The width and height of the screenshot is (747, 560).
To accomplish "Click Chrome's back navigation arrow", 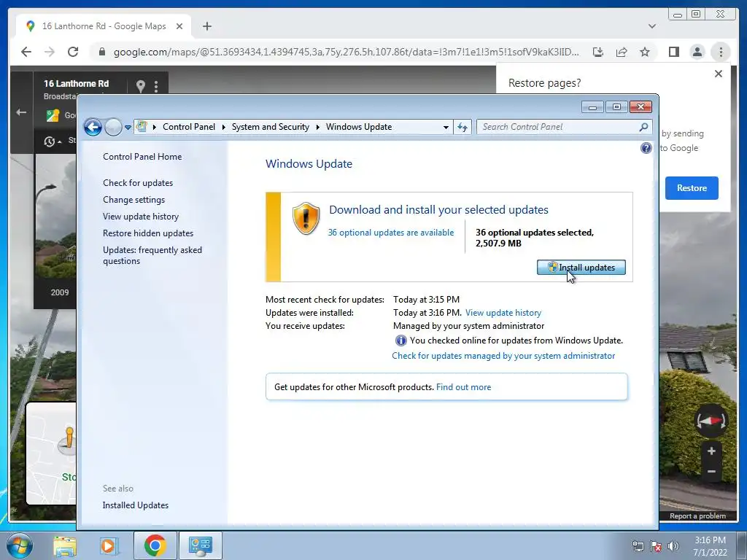I will tap(26, 52).
